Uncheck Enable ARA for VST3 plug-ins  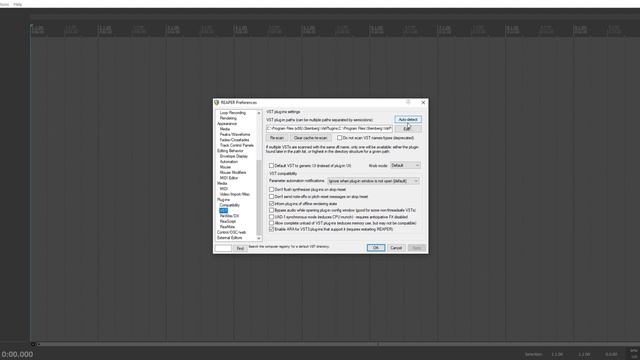[x=271, y=229]
